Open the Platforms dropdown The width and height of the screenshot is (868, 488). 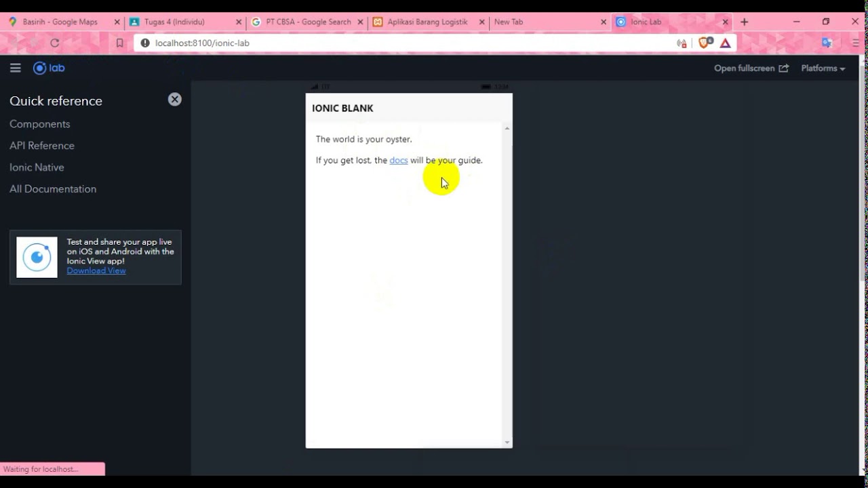[x=823, y=68]
